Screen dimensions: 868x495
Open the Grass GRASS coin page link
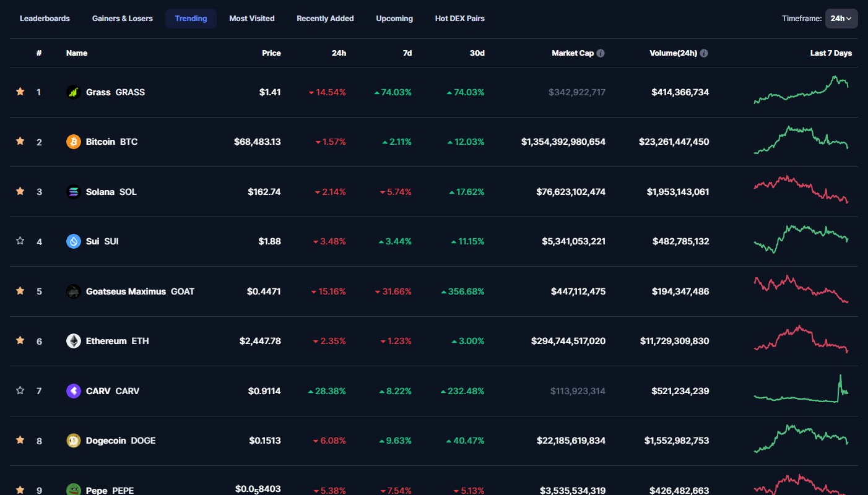pos(105,92)
